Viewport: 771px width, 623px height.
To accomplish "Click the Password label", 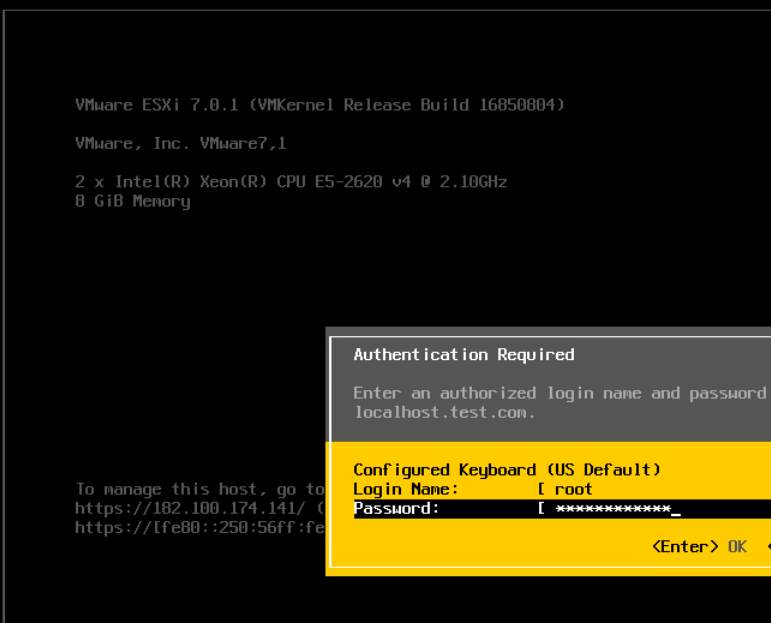I will (x=397, y=509).
